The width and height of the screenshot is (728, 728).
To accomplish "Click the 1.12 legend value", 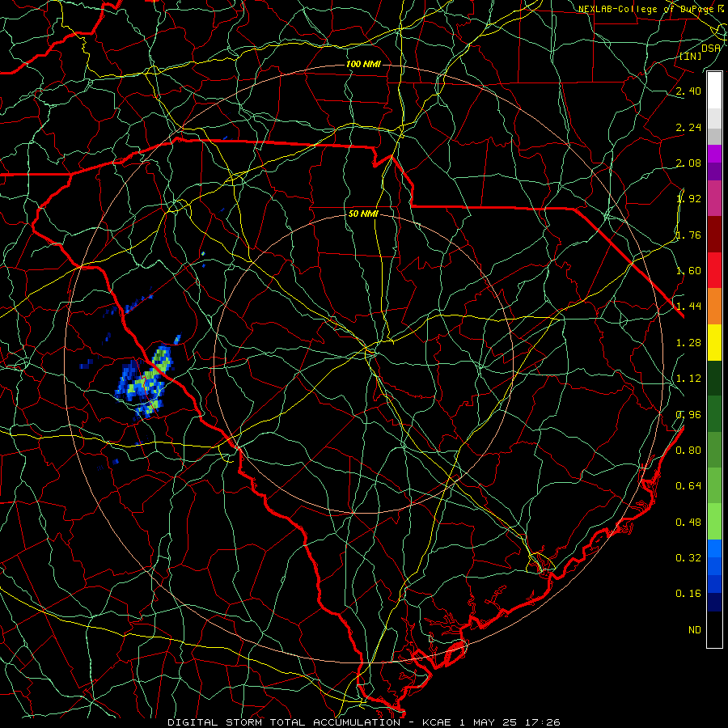I will point(688,379).
